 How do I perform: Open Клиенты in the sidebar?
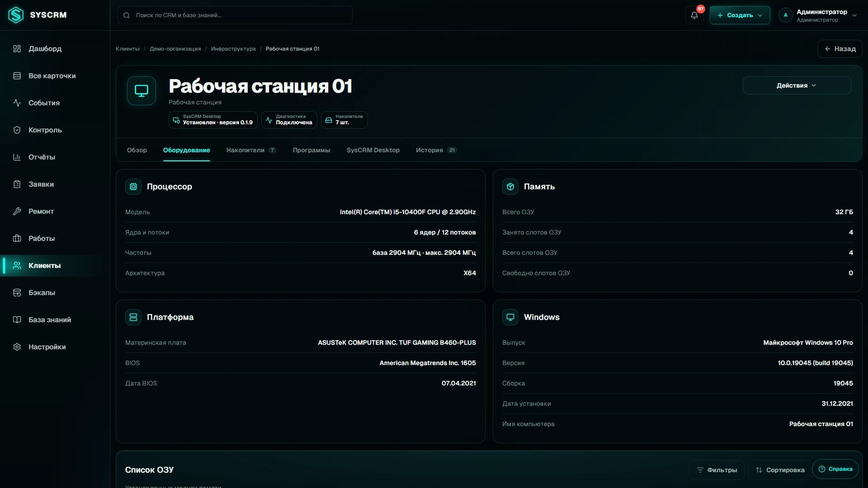(55, 265)
